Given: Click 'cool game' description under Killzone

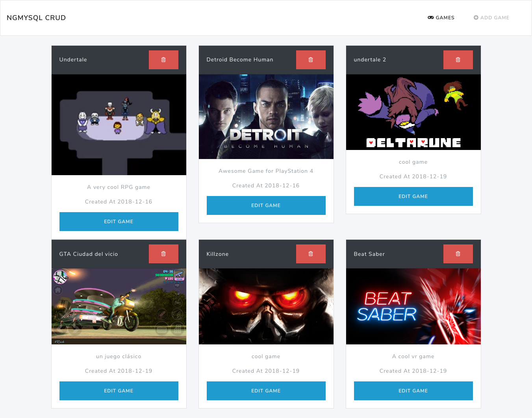Looking at the screenshot, I should [266, 357].
